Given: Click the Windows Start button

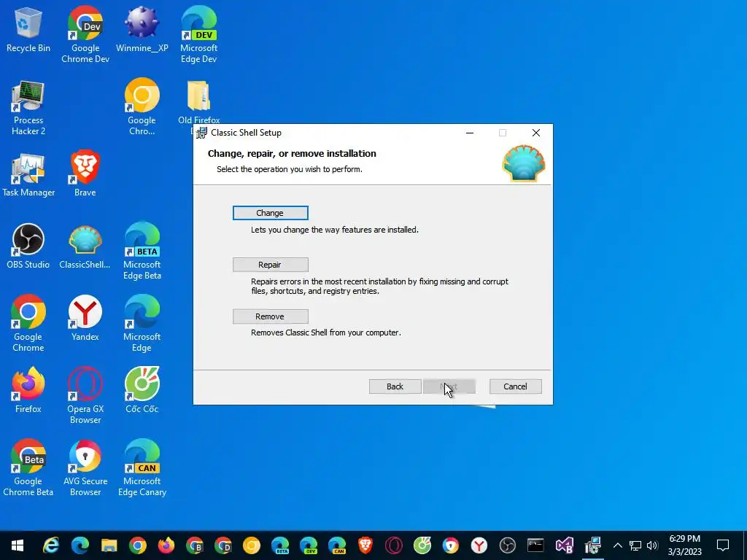Looking at the screenshot, I should 18,545.
